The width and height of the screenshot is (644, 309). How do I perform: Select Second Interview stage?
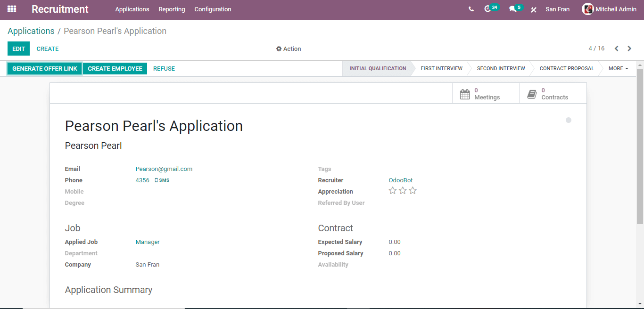[x=501, y=68]
